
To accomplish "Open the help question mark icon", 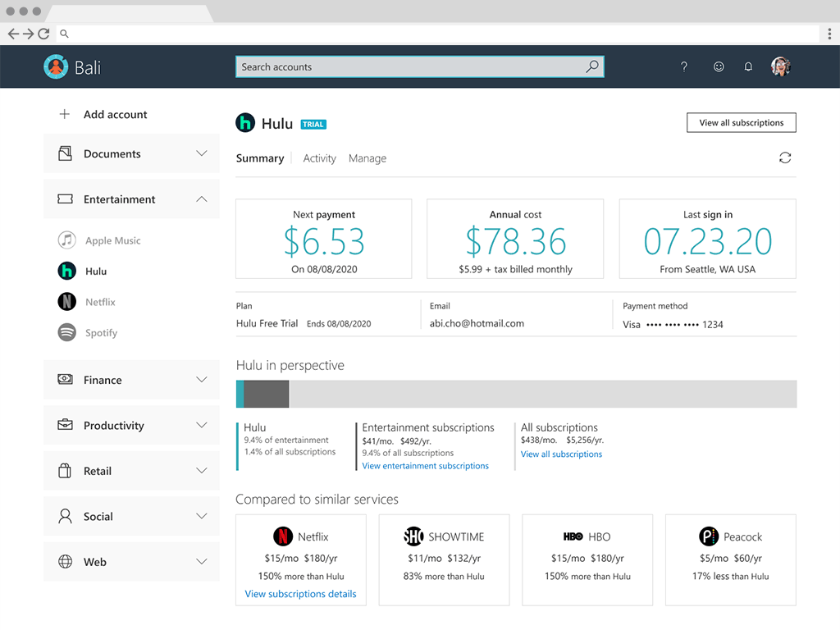I will pos(683,67).
